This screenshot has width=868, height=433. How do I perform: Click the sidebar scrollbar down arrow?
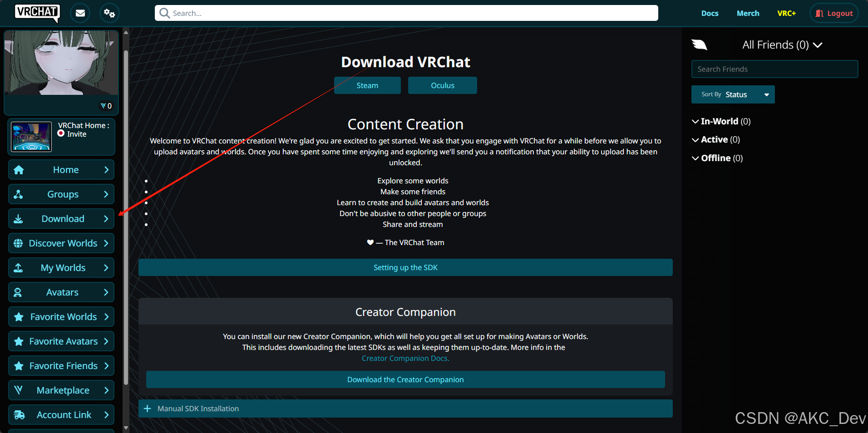(x=126, y=428)
